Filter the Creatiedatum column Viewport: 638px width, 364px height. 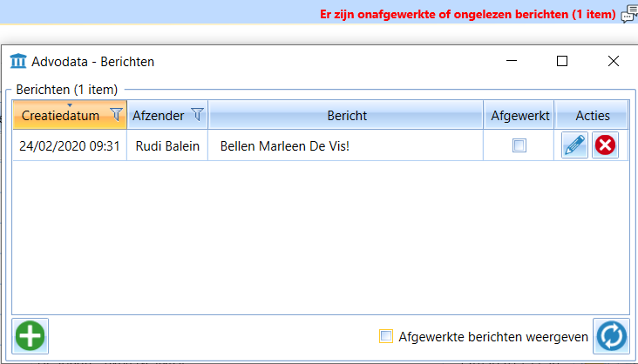[x=116, y=115]
